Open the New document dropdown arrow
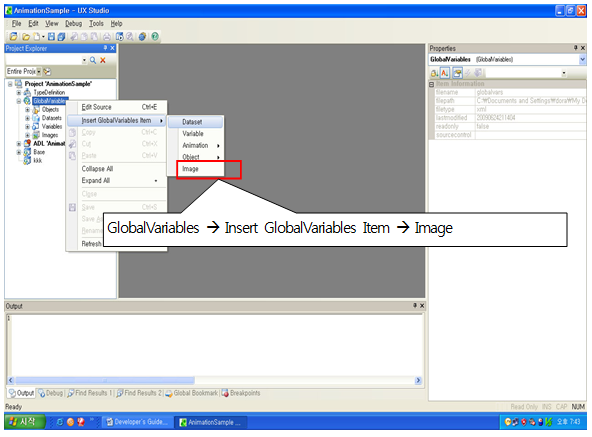The width and height of the screenshot is (592, 437). click(x=43, y=37)
